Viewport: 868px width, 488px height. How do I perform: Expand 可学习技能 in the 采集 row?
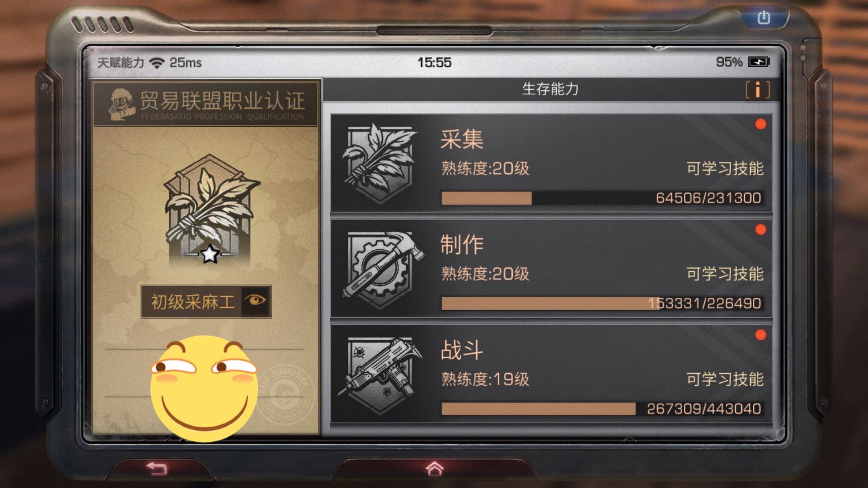pyautogui.click(x=725, y=168)
